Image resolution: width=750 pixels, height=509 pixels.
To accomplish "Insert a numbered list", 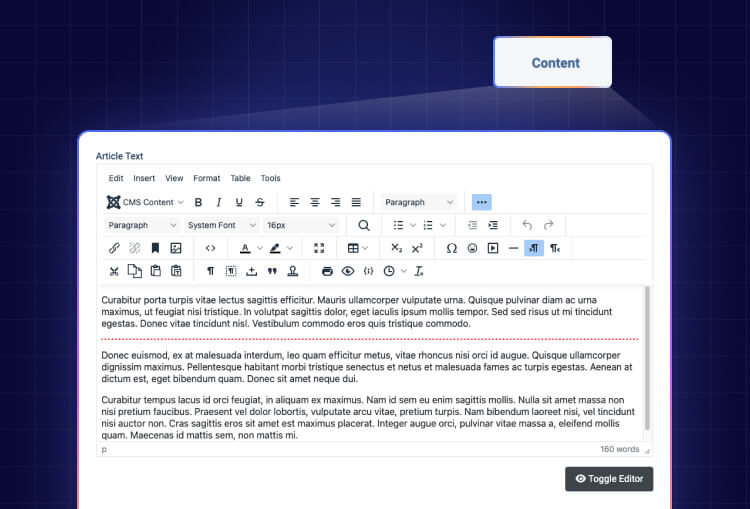I will pyautogui.click(x=428, y=225).
